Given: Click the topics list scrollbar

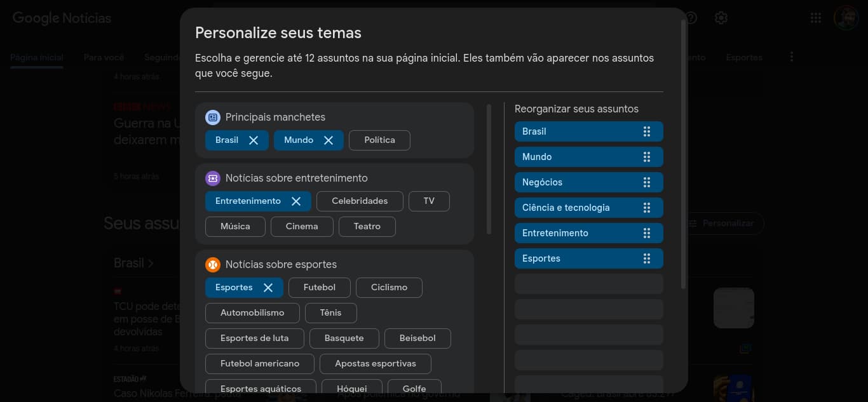Looking at the screenshot, I should 489,169.
